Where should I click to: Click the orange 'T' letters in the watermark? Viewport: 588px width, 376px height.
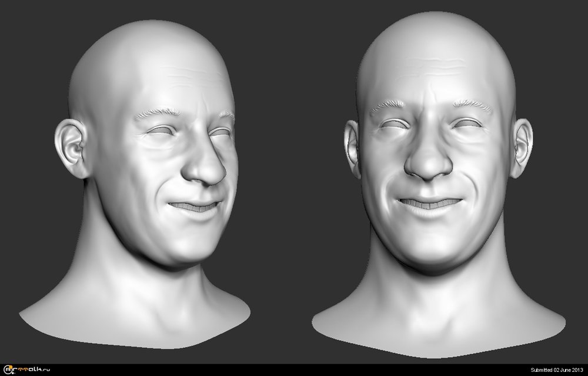click(22, 370)
